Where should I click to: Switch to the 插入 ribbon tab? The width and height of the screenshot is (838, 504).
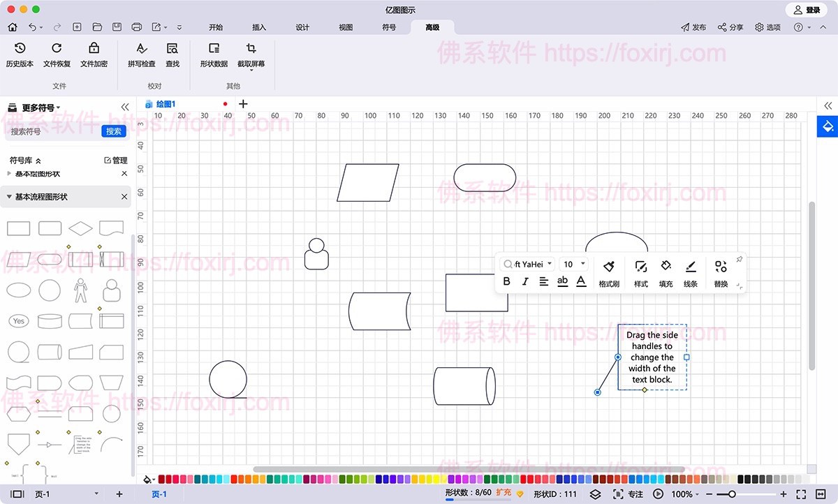pos(259,27)
